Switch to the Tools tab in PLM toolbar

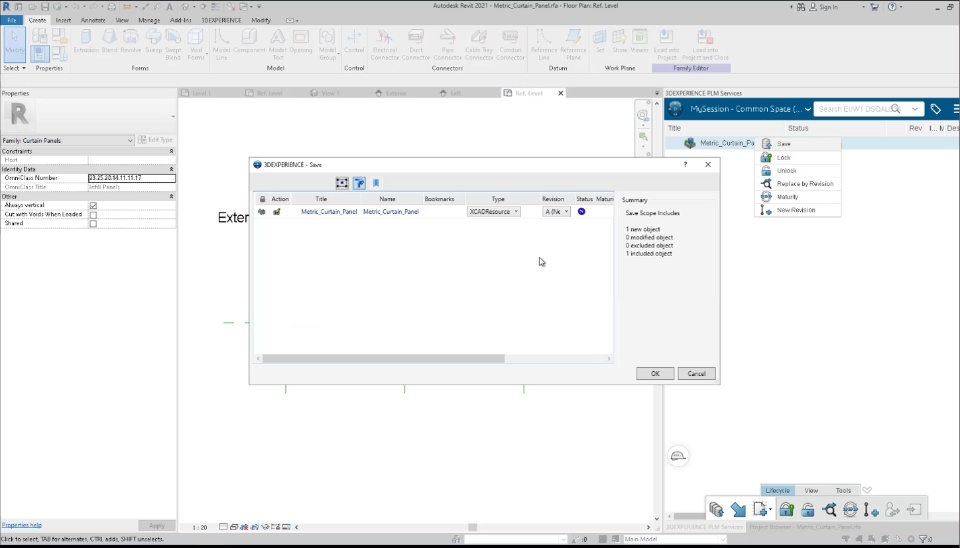tap(843, 490)
